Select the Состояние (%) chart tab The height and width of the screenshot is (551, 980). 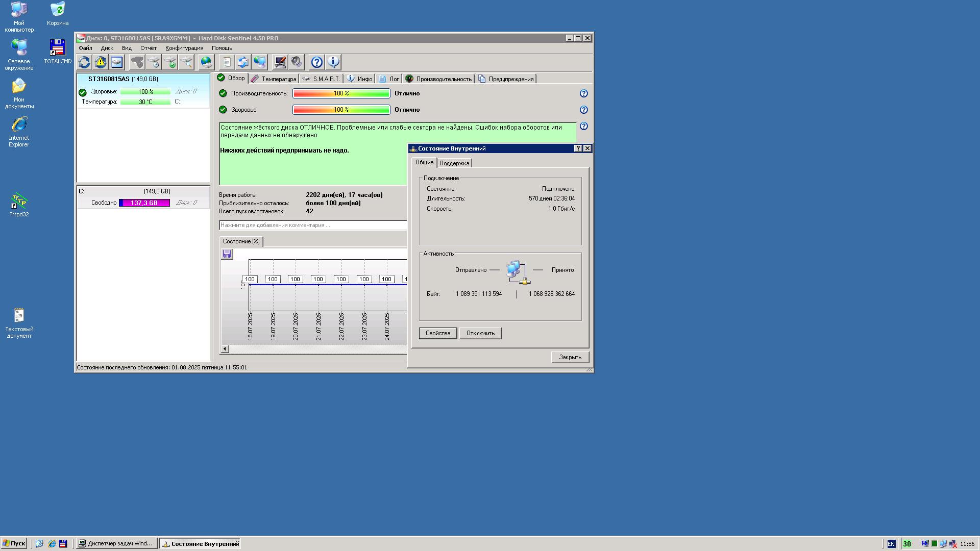(x=241, y=241)
